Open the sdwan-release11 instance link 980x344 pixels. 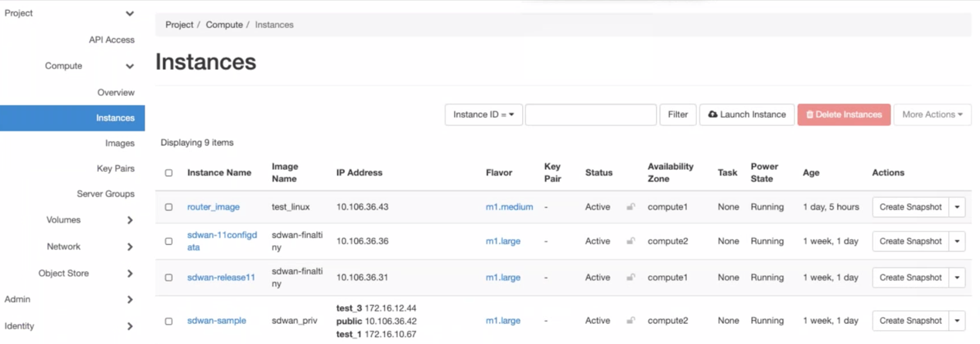221,278
